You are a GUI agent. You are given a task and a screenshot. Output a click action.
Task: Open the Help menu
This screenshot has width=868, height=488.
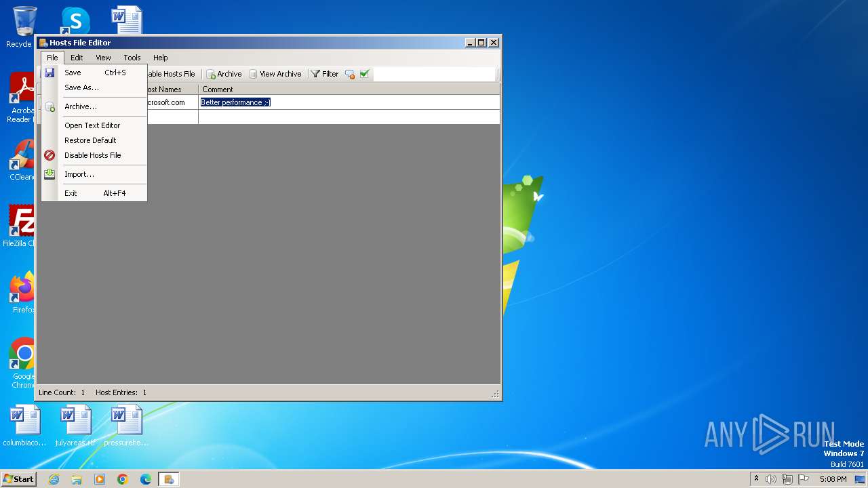[x=160, y=58]
